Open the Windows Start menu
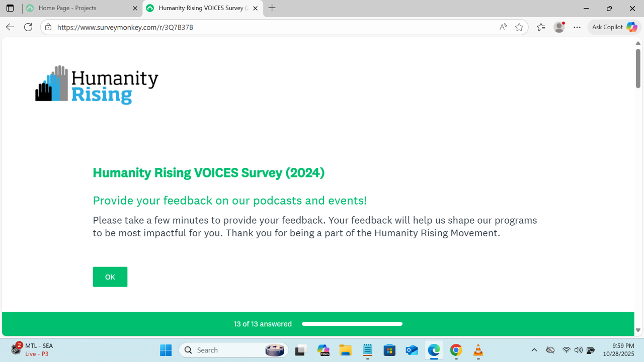644x362 pixels. 166,350
